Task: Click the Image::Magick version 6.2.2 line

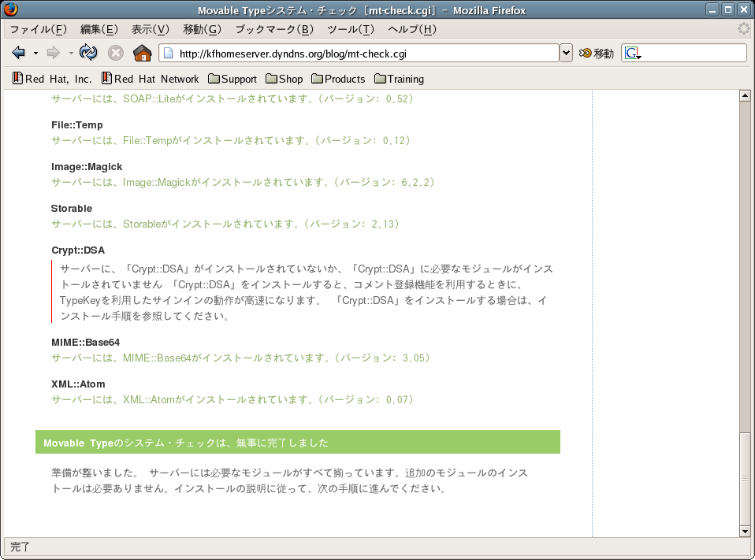Action: [x=244, y=183]
